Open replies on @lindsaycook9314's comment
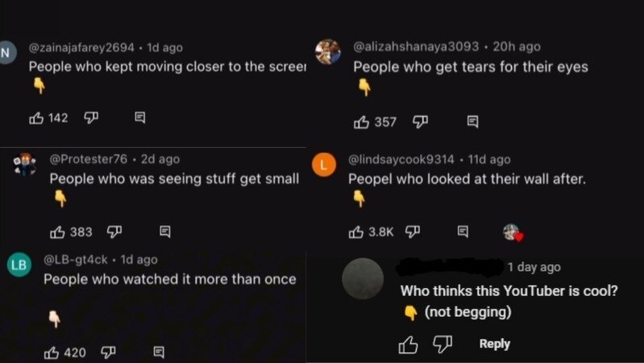Image resolution: width=644 pixels, height=363 pixels. tap(463, 232)
